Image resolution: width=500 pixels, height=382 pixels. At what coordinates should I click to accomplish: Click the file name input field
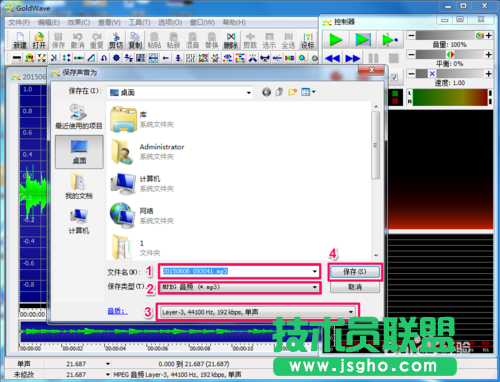coord(239,271)
